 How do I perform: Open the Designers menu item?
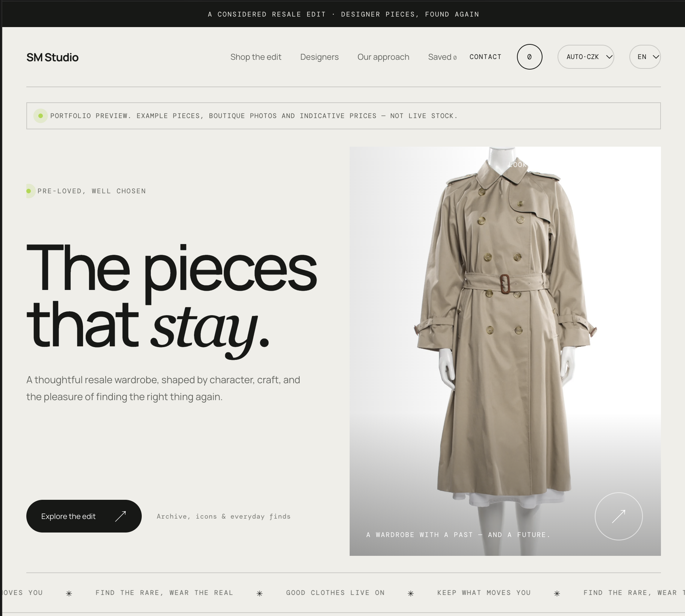pos(319,57)
